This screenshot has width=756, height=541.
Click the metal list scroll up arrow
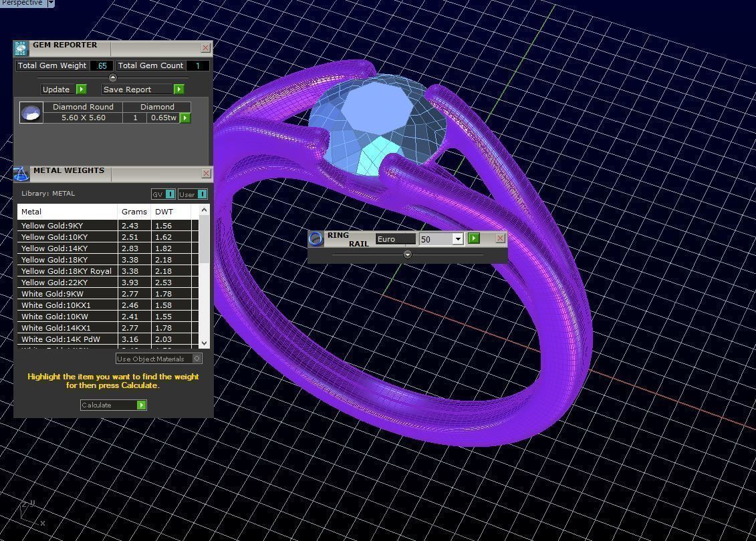tap(204, 210)
